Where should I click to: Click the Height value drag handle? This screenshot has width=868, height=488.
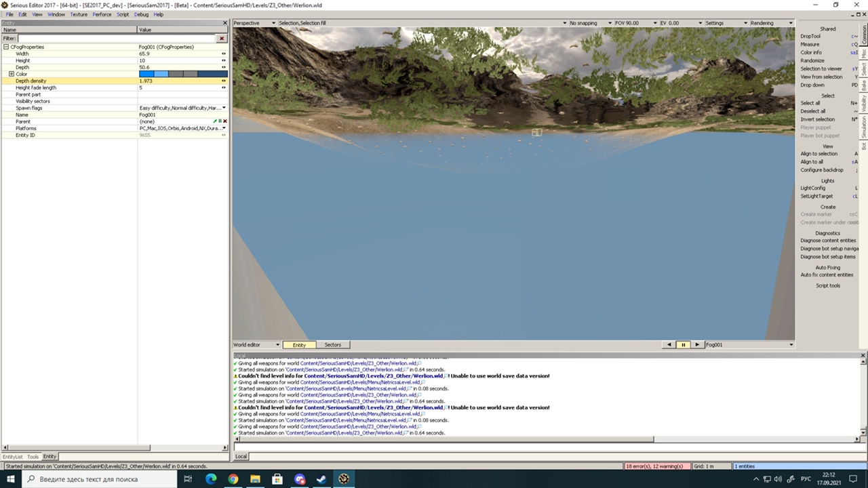[224, 60]
